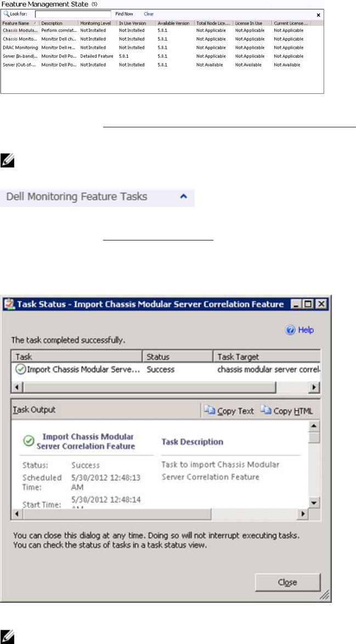Click right arrow of output horizontal scrollbar
The height and width of the screenshot is (644, 356).
(x=303, y=514)
